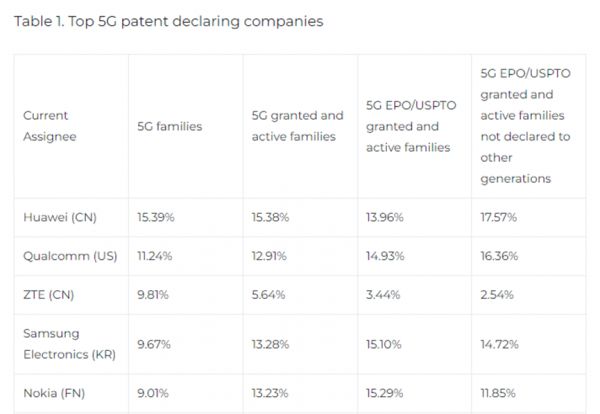The height and width of the screenshot is (414, 600).
Task: Select the 16.36% cell in Qualcomm row
Action: coord(501,255)
